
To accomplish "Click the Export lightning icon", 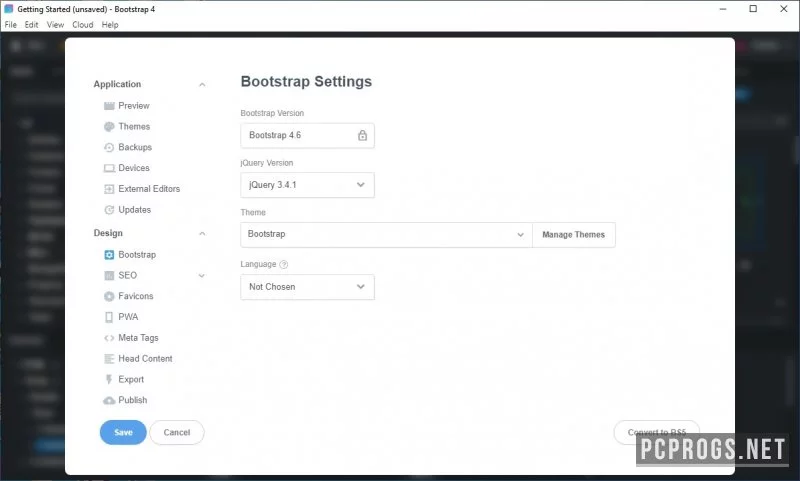I will [x=109, y=379].
